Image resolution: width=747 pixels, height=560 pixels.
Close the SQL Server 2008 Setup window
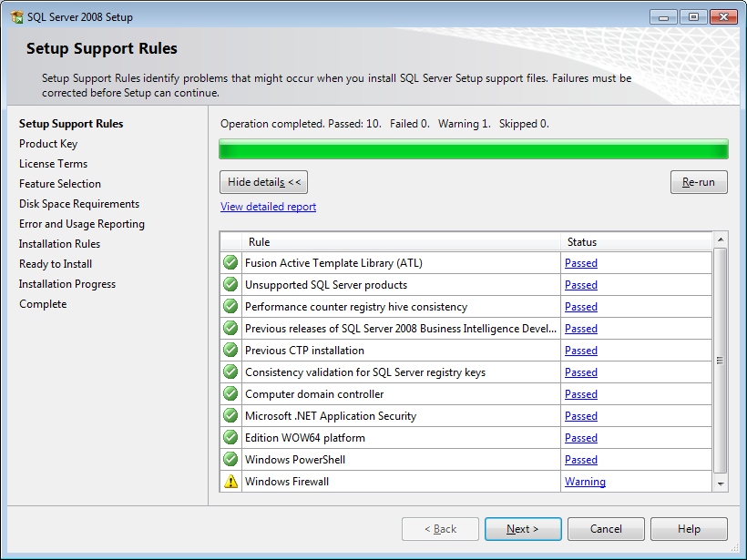(x=723, y=17)
